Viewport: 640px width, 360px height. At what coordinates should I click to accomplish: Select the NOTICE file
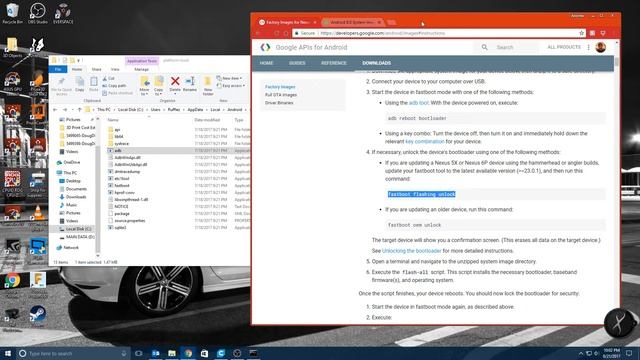121,207
